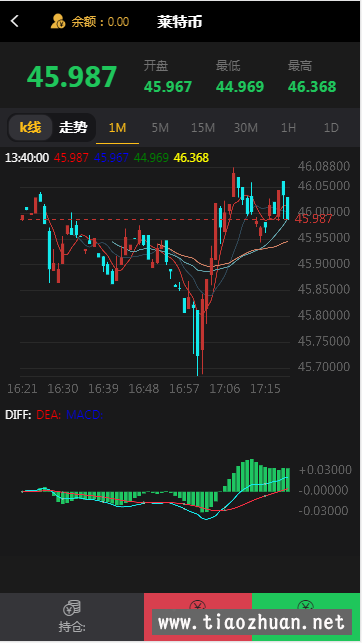
Task: Select the 1M timeframe tab
Action: point(117,128)
